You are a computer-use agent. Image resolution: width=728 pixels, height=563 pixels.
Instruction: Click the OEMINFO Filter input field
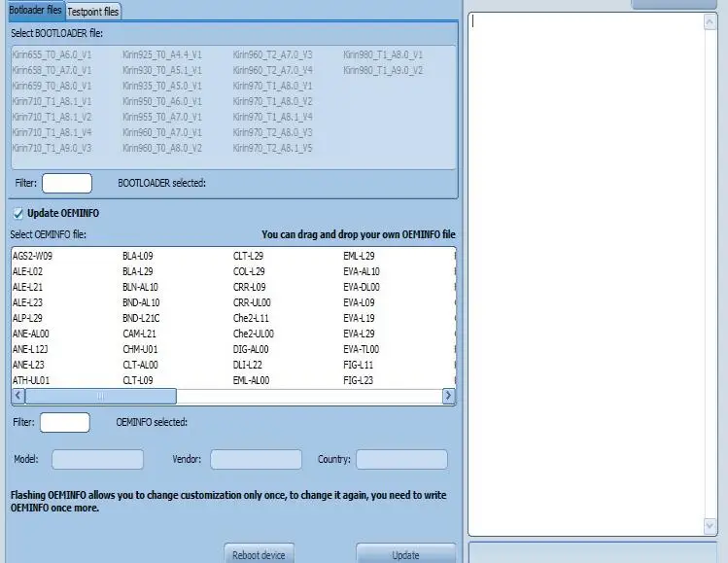(x=65, y=422)
